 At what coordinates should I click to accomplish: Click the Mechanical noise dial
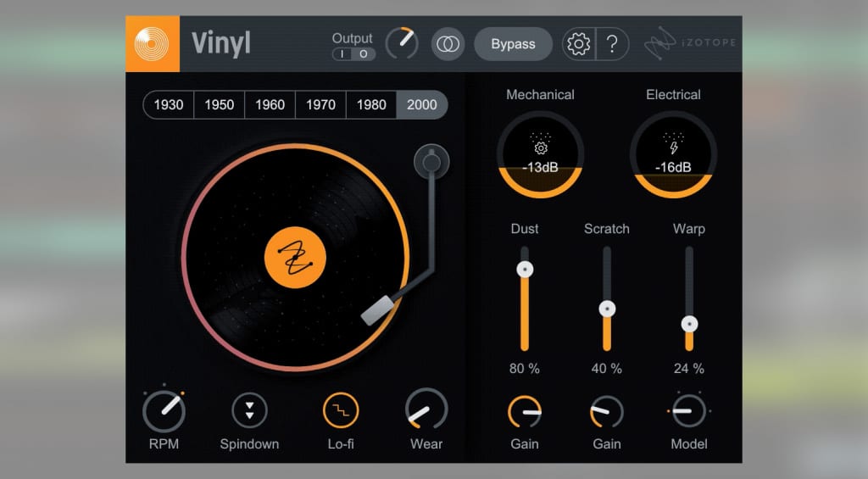(540, 154)
